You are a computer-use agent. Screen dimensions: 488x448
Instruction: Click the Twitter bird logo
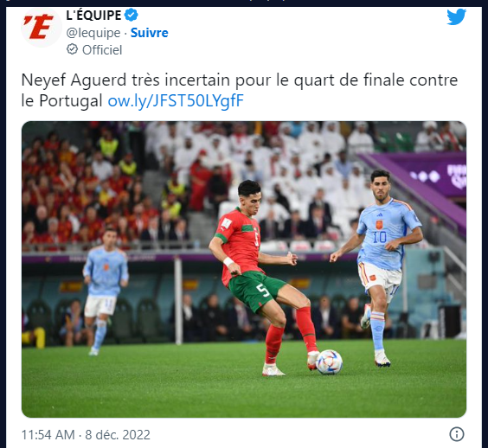[456, 16]
